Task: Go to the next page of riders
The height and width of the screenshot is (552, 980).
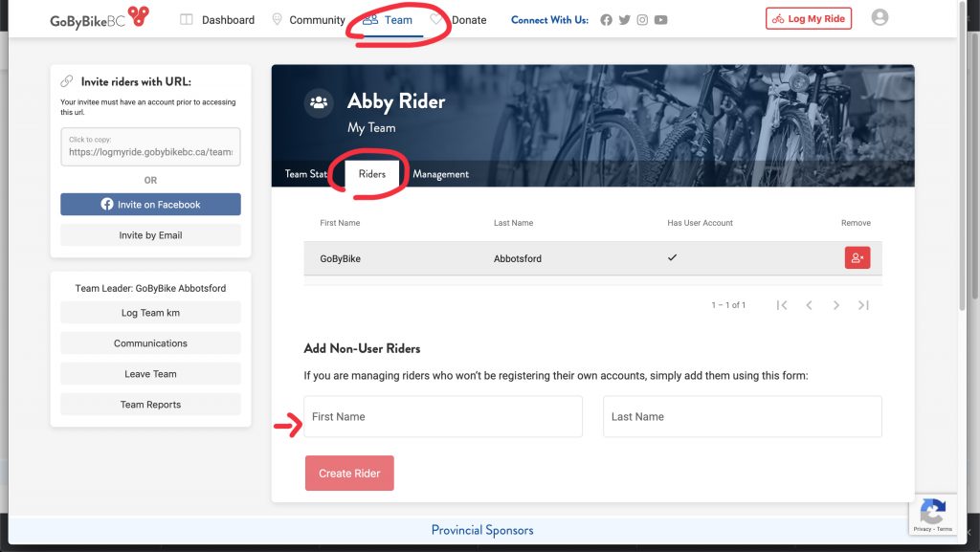Action: (x=835, y=305)
